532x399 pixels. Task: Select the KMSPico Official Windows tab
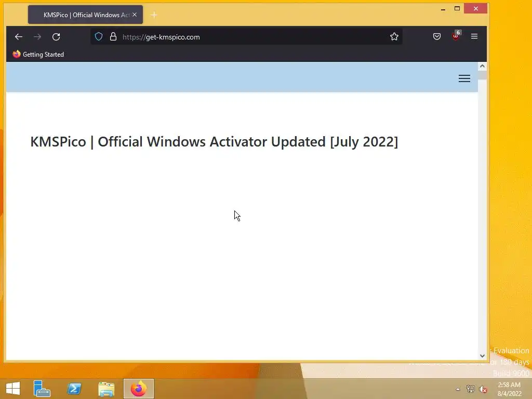point(85,15)
